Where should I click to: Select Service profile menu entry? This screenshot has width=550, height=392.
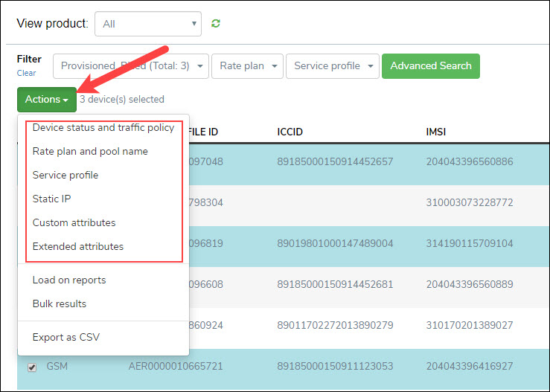click(103, 176)
